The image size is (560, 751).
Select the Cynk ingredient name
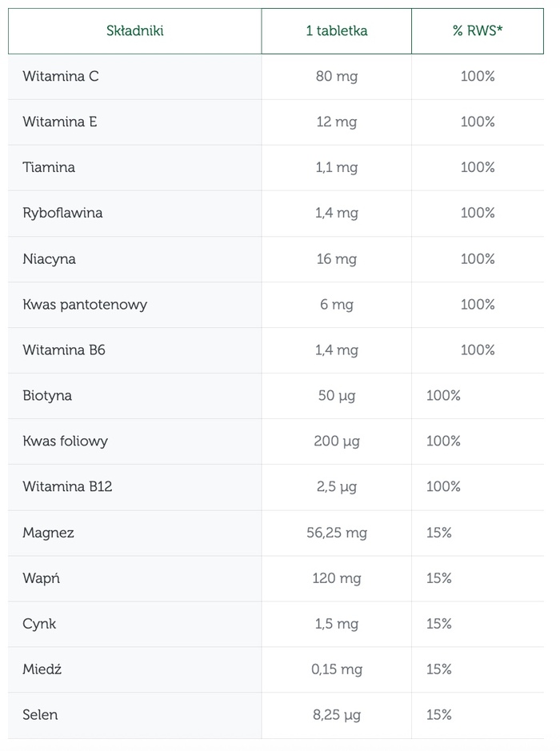(x=39, y=624)
